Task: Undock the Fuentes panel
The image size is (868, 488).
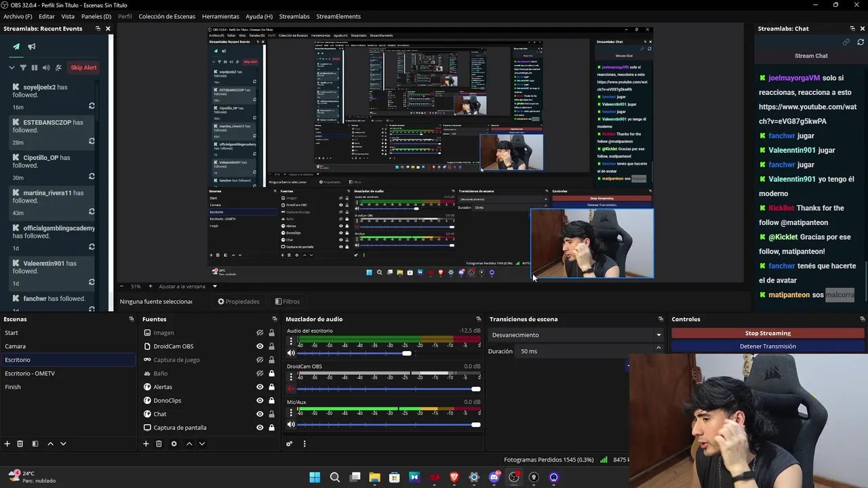Action: coord(275,319)
